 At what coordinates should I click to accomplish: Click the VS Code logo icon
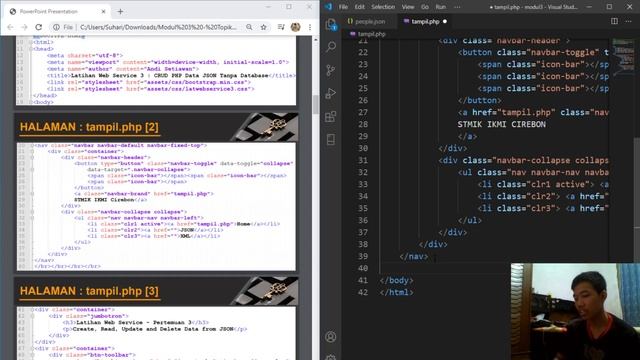[328, 7]
